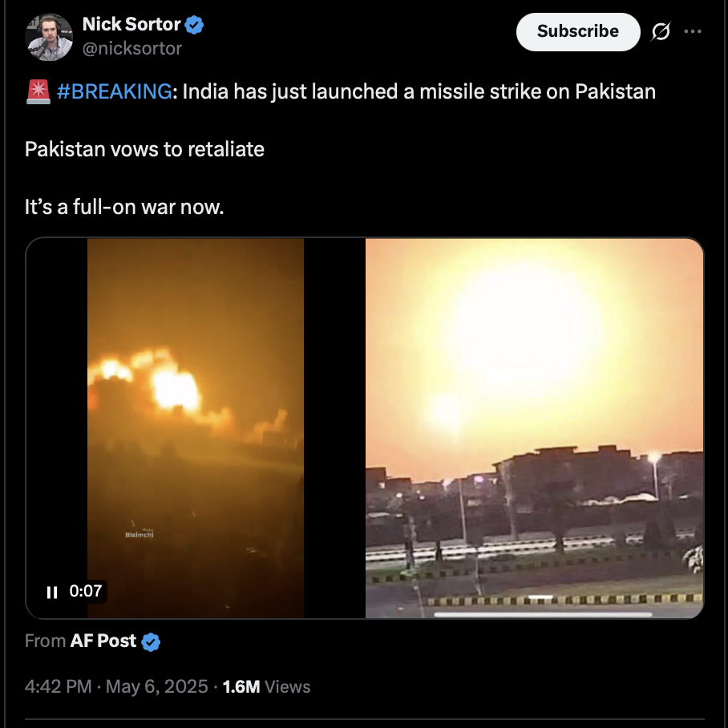Click the May 6, 2025 date
Image resolution: width=728 pixels, height=728 pixels.
coord(157,686)
